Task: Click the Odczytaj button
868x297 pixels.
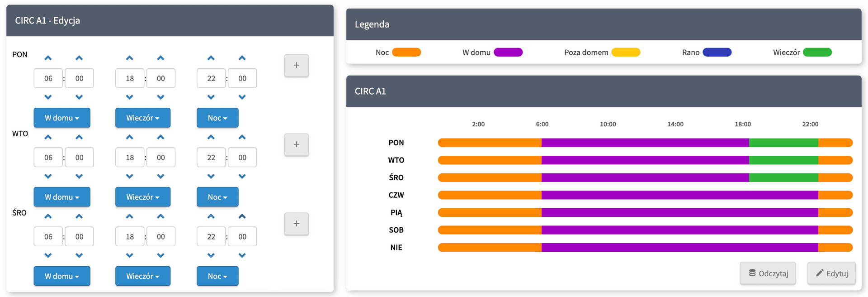Action: pos(768,273)
